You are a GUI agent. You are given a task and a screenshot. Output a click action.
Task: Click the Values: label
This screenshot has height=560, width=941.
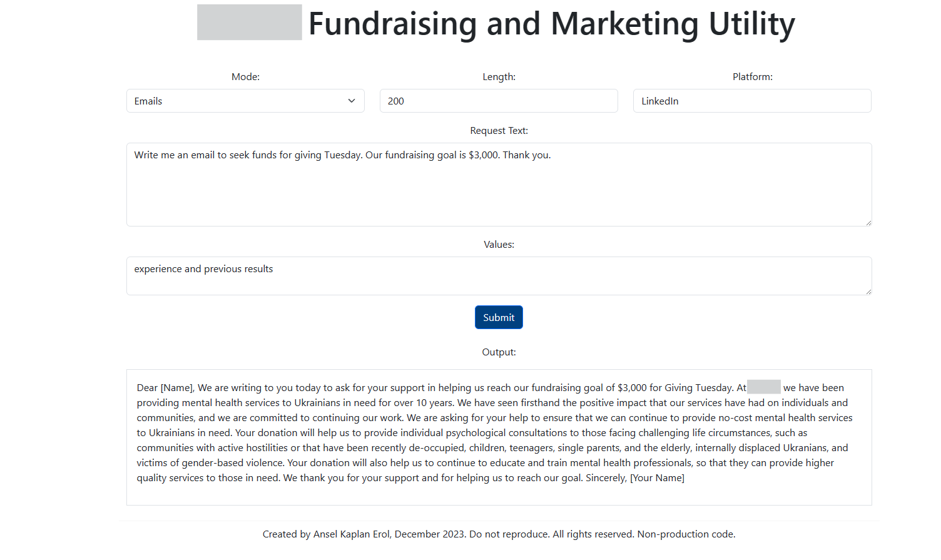pyautogui.click(x=499, y=245)
